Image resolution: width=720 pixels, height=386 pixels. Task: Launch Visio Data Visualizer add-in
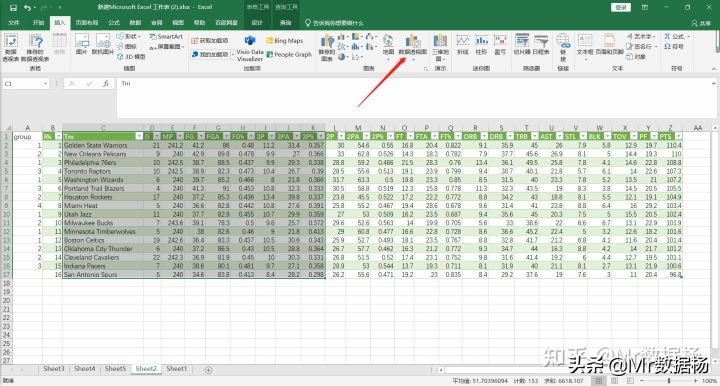tap(250, 49)
